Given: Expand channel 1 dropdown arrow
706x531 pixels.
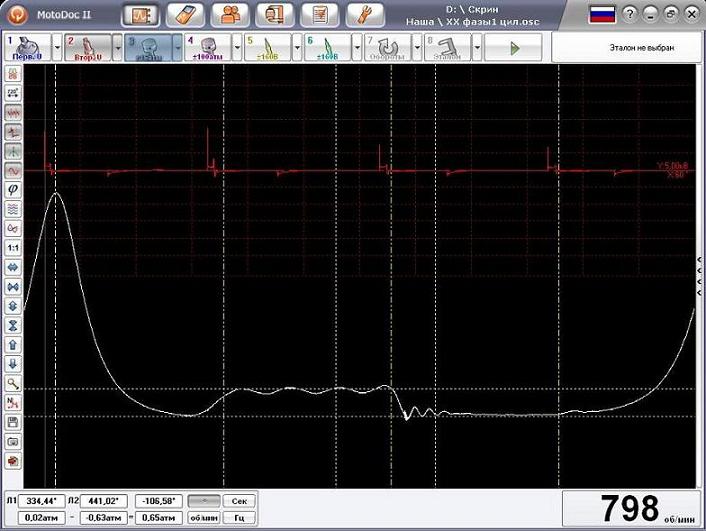Looking at the screenshot, I should coord(57,47).
